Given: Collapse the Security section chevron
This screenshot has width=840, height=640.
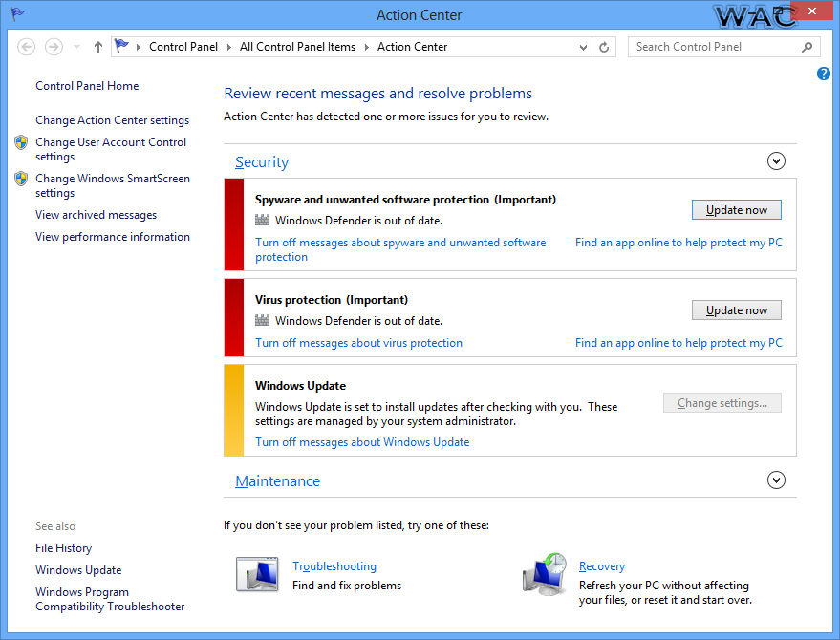Looking at the screenshot, I should (776, 161).
